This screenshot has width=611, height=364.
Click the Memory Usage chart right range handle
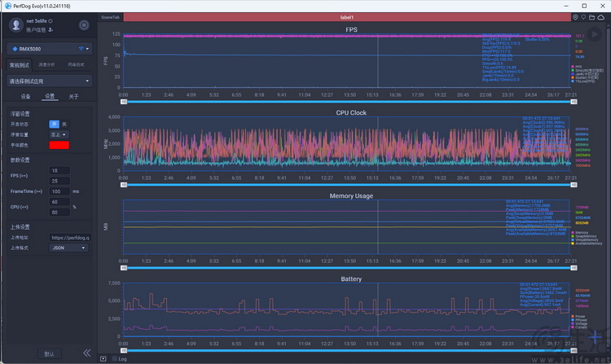pos(574,268)
